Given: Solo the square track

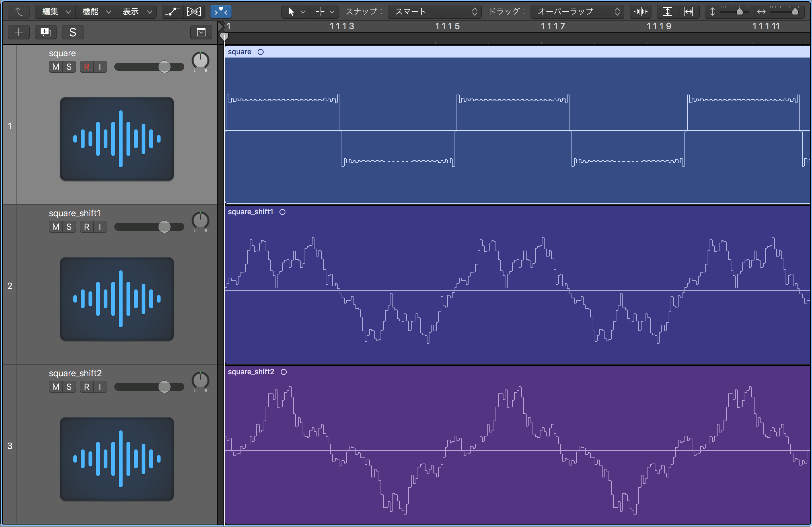Looking at the screenshot, I should (x=69, y=66).
